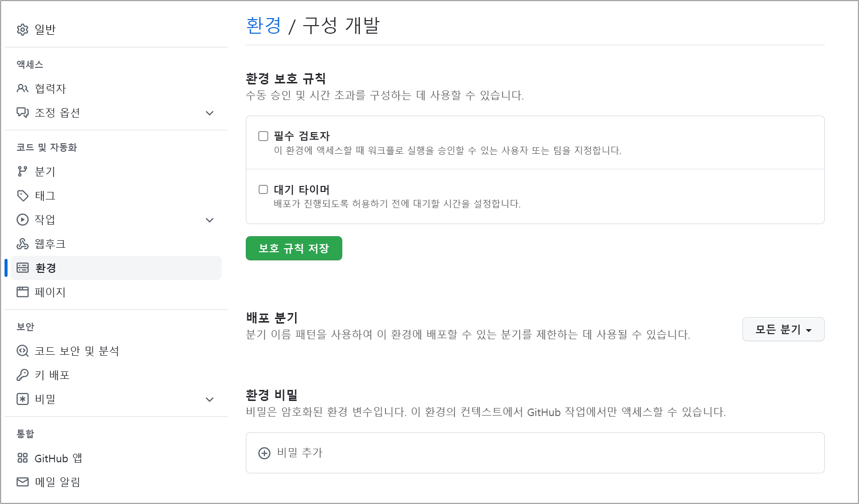The height and width of the screenshot is (504, 859).
Task: Expand the 작업 sidebar chevron
Action: pyautogui.click(x=209, y=220)
